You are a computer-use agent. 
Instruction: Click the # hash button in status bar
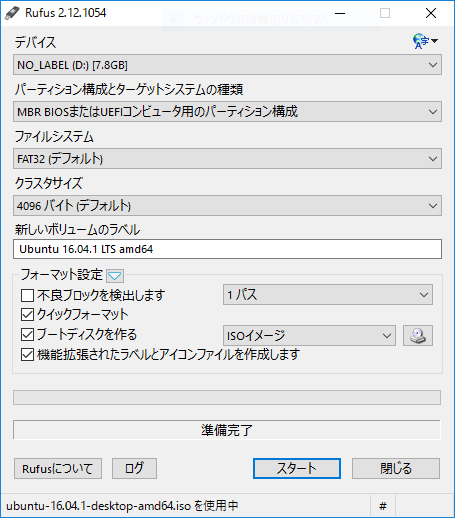[383, 506]
